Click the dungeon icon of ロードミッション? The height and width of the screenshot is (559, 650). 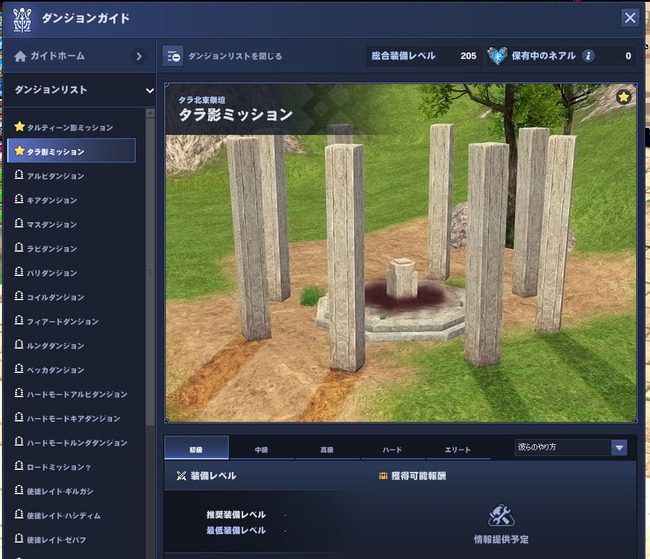19,466
